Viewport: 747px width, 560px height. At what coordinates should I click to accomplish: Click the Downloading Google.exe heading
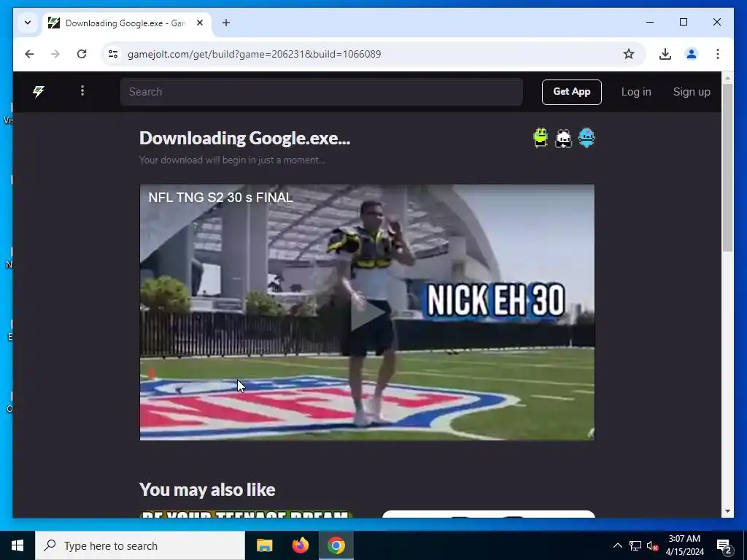(x=244, y=138)
